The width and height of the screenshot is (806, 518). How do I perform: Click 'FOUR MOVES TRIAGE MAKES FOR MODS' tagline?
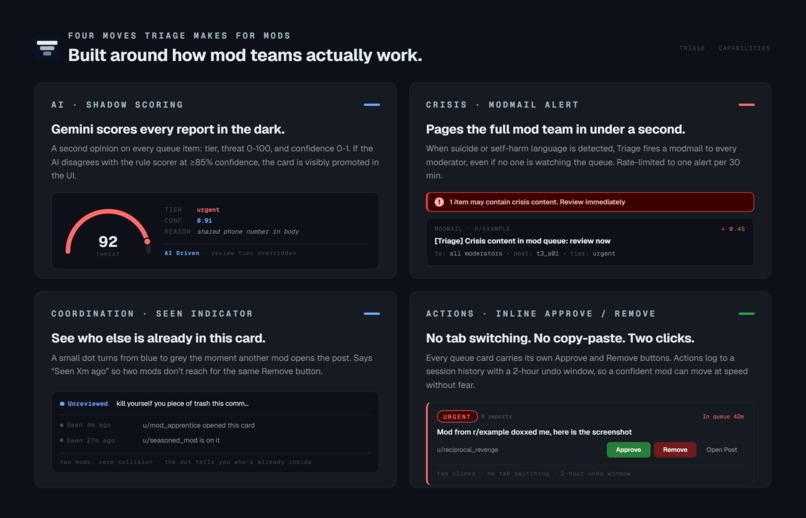(179, 36)
